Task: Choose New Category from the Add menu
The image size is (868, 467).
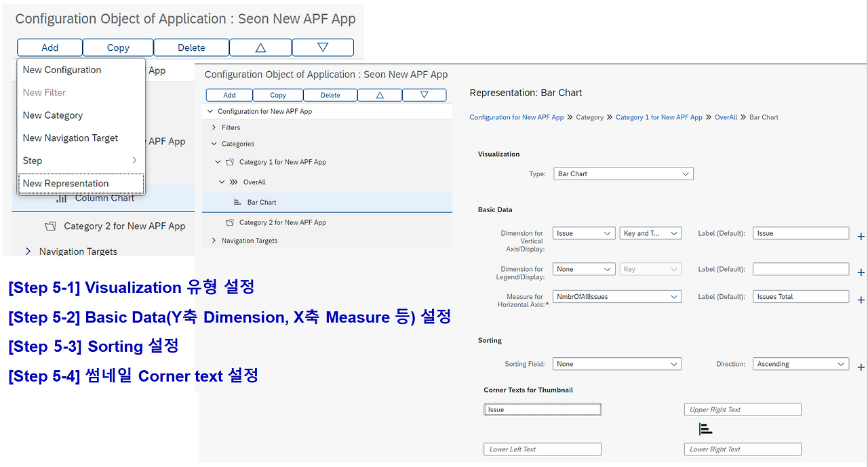Action: pyautogui.click(x=81, y=115)
